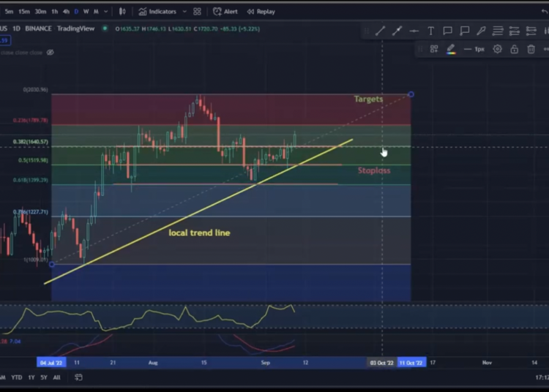
Task: Open the indicator templates grid icon
Action: pos(197,12)
